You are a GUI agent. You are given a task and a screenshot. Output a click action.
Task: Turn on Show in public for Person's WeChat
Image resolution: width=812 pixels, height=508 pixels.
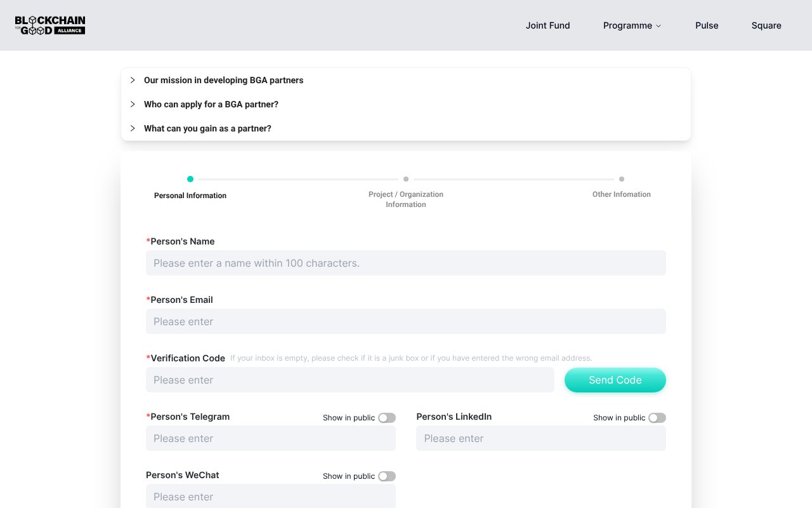[386, 476]
